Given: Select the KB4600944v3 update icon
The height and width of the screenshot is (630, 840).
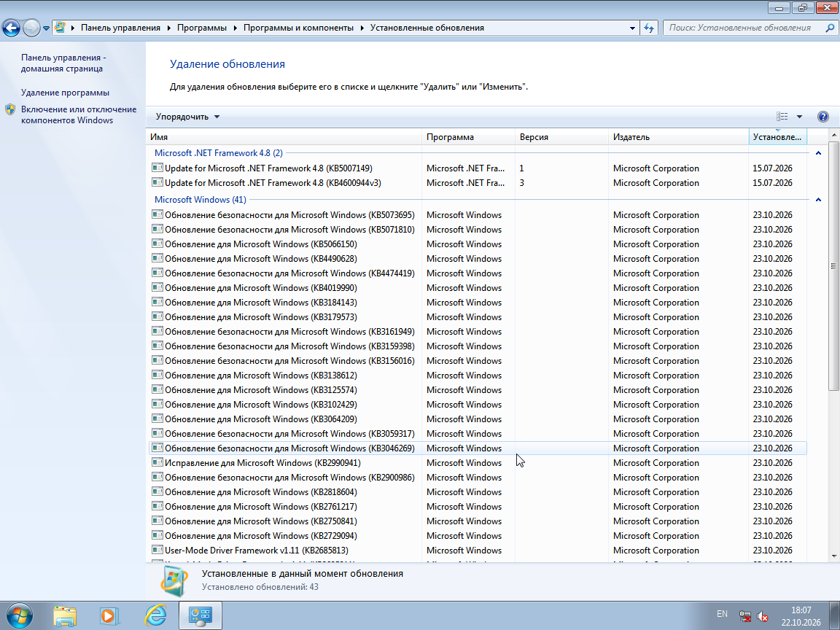Looking at the screenshot, I should point(157,182).
